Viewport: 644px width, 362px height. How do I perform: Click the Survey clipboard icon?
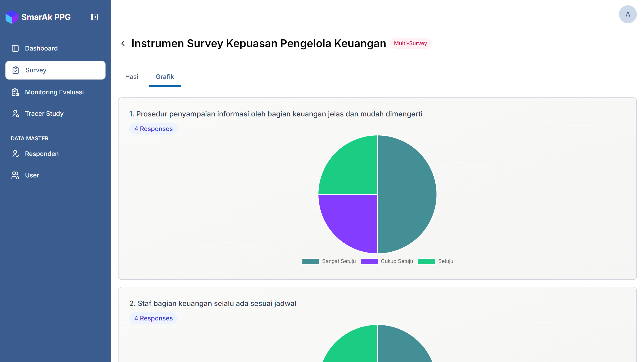point(16,70)
